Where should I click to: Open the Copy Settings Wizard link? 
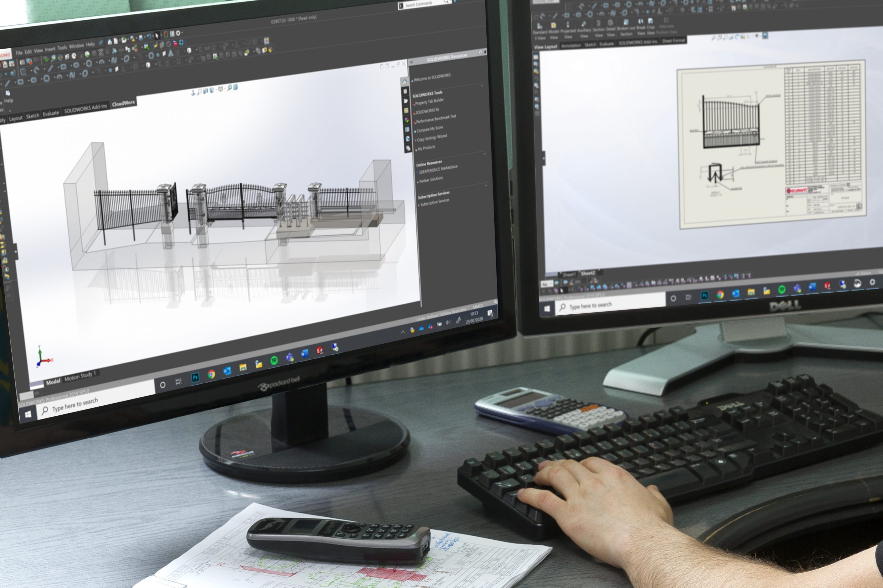pos(432,138)
